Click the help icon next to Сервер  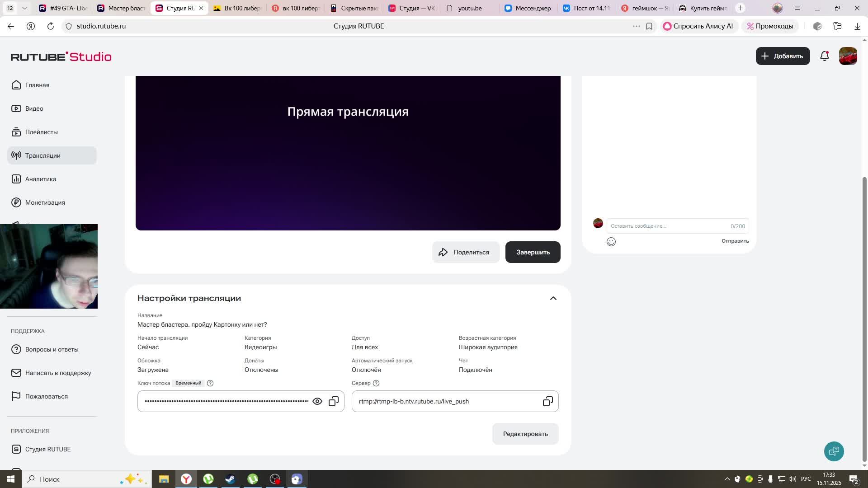point(376,383)
